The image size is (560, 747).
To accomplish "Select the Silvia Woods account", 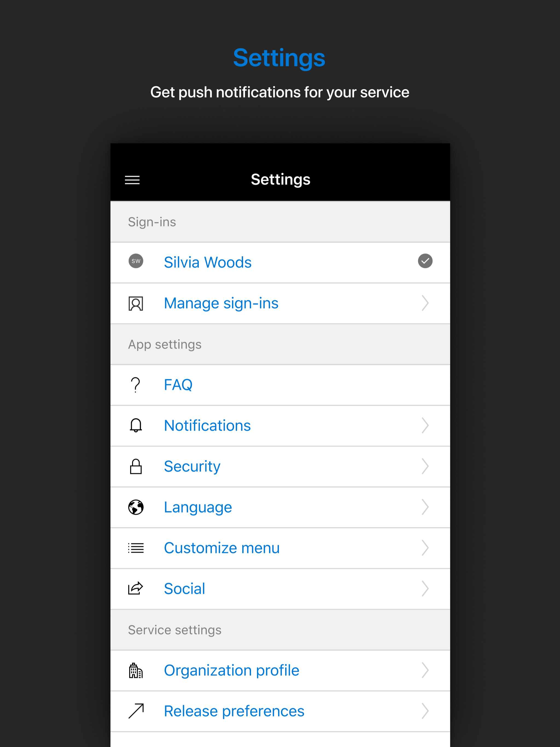I will pyautogui.click(x=207, y=262).
